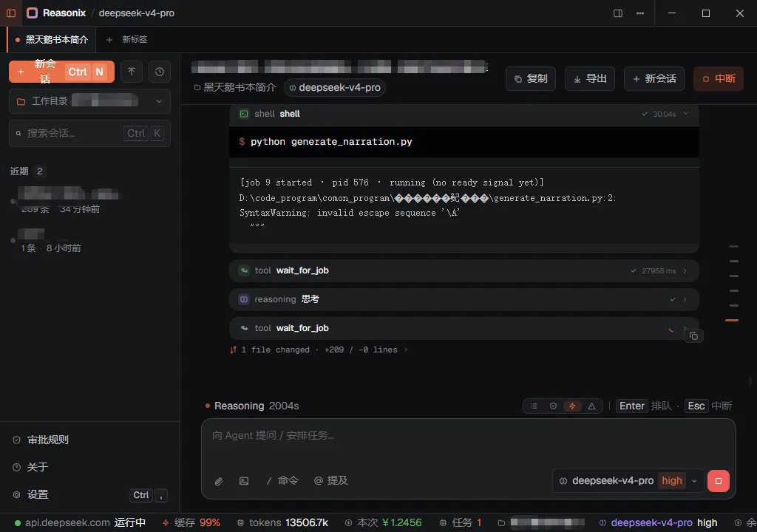Viewport: 757px width, 532px height.
Task: Click the tokens 13506.7k status entry
Action: coord(282,523)
